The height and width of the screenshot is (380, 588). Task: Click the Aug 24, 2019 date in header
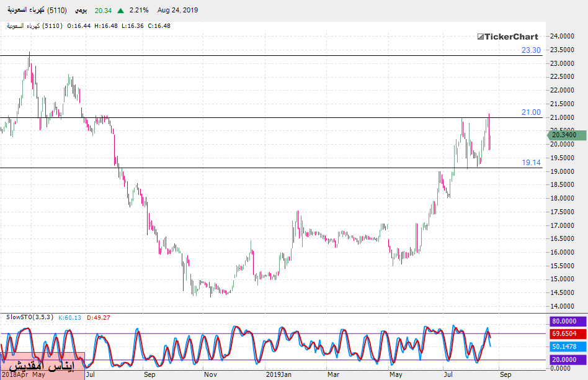(178, 11)
